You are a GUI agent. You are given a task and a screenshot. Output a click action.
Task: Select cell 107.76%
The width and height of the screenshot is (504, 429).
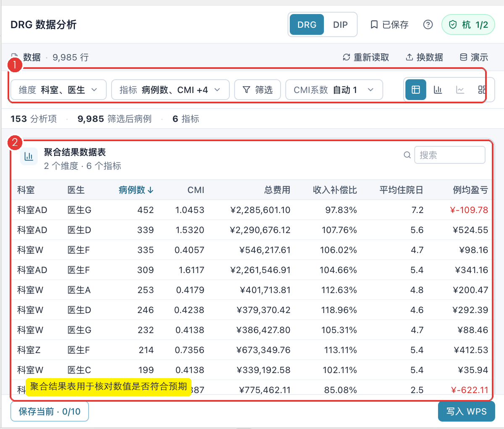339,230
